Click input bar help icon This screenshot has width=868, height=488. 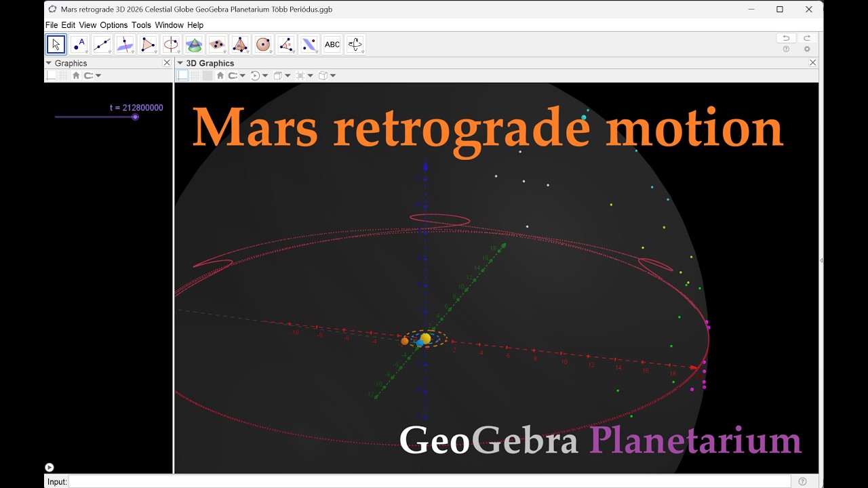coord(803,481)
